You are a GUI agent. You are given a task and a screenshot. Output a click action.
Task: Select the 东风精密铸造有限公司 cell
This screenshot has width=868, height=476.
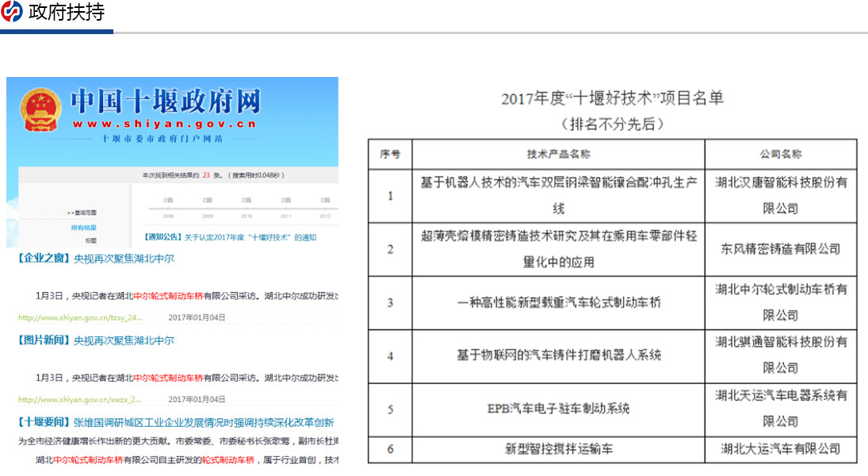tap(781, 249)
